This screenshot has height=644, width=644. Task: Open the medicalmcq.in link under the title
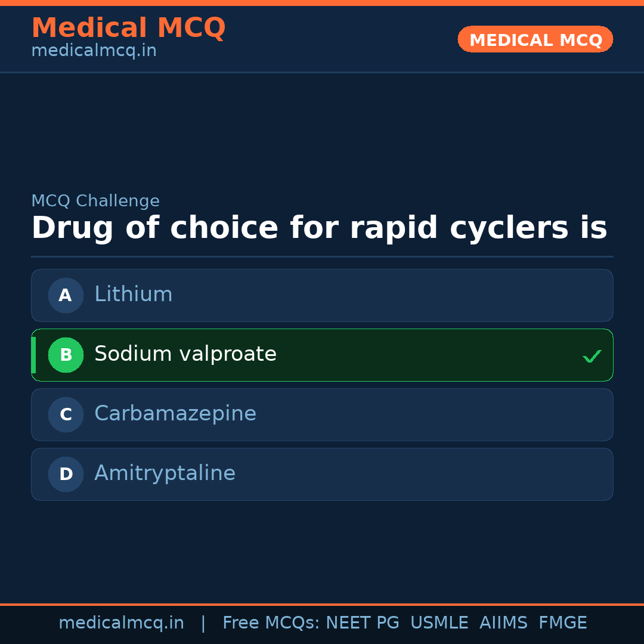(94, 51)
